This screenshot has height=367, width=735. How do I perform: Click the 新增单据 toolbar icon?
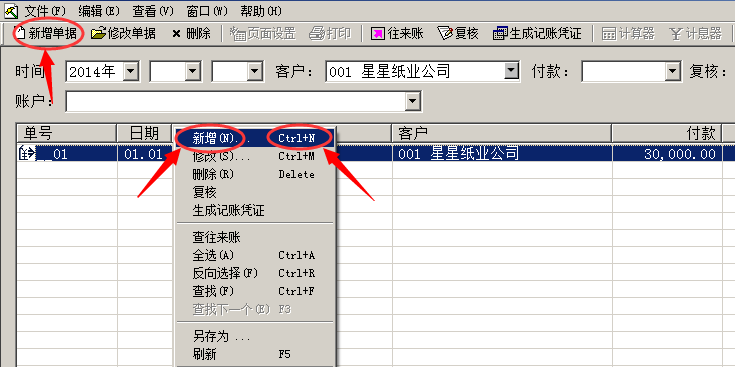[x=21, y=33]
